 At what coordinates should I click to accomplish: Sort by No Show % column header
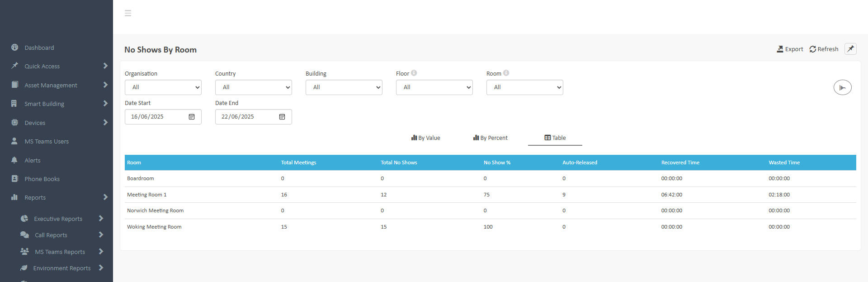pyautogui.click(x=497, y=163)
